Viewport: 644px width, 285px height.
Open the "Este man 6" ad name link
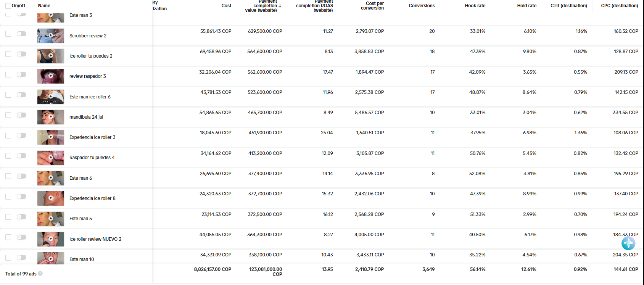[x=80, y=178]
